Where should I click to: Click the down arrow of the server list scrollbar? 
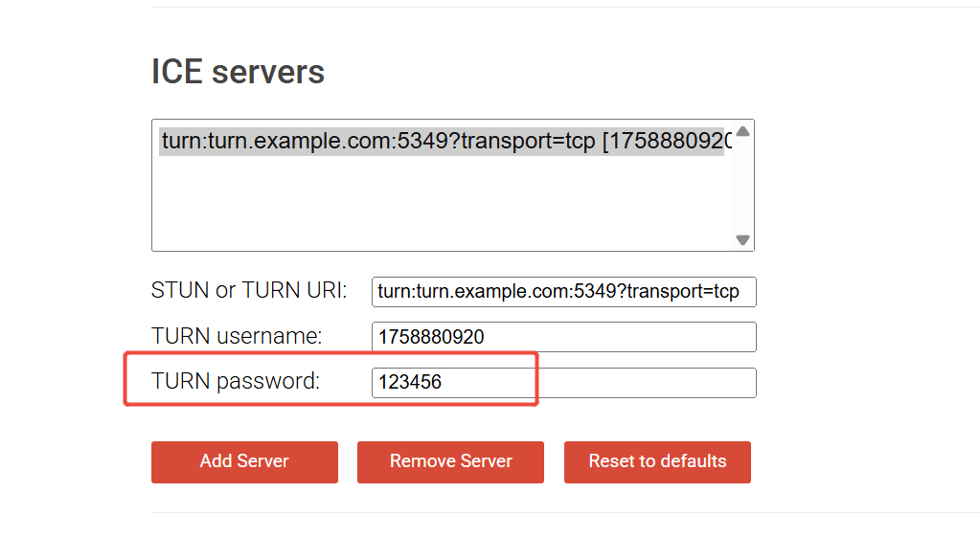742,240
